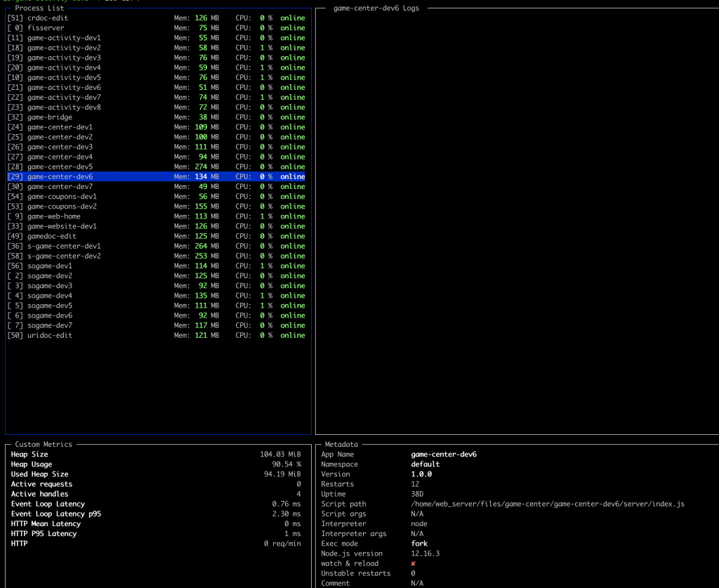Click the Unstable restarts metadata label
The height and width of the screenshot is (588, 719).
tap(356, 573)
